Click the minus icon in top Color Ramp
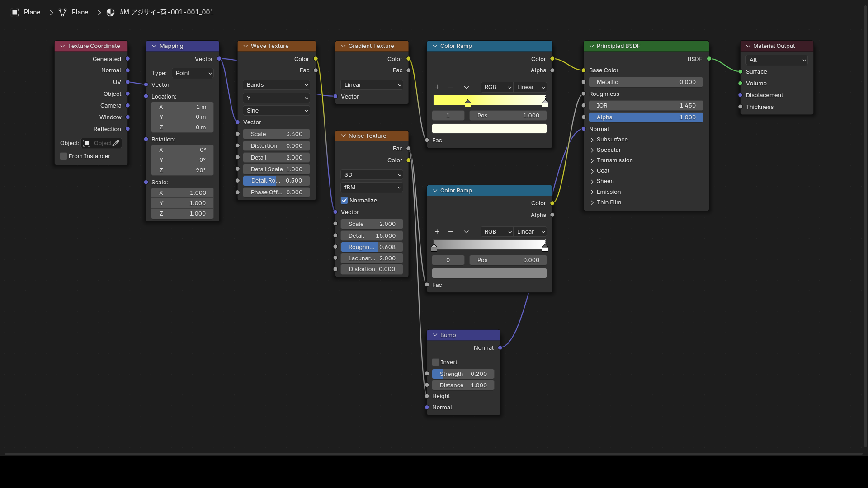Viewport: 868px width, 488px height. 450,87
